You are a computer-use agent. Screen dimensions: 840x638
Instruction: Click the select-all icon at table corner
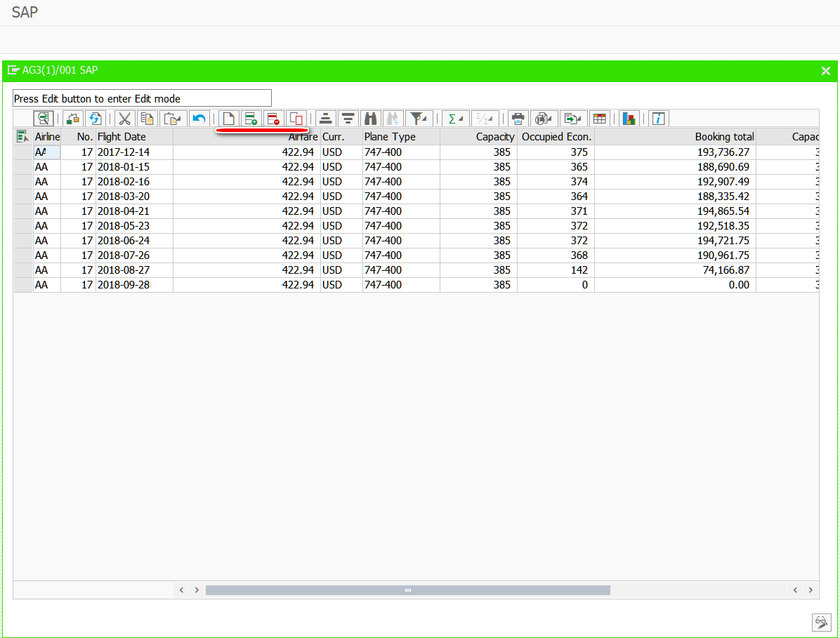(x=22, y=137)
